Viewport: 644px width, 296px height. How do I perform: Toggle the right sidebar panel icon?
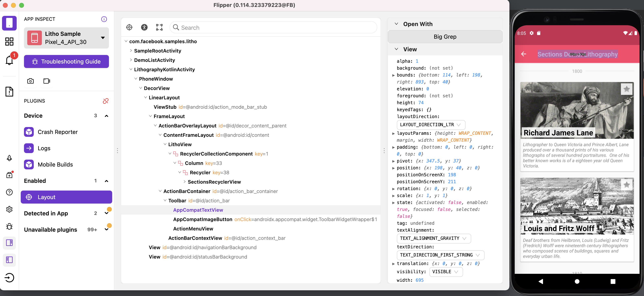[10, 243]
